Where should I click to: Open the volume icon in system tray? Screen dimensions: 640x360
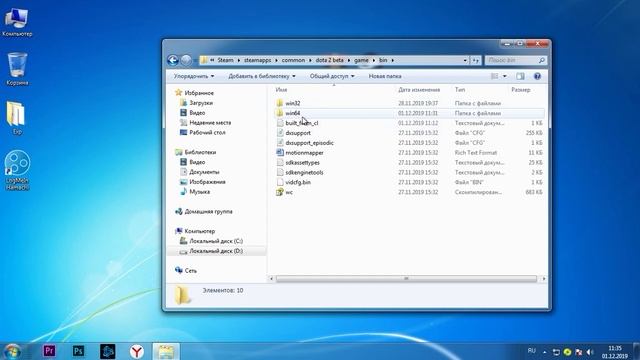[x=590, y=351]
